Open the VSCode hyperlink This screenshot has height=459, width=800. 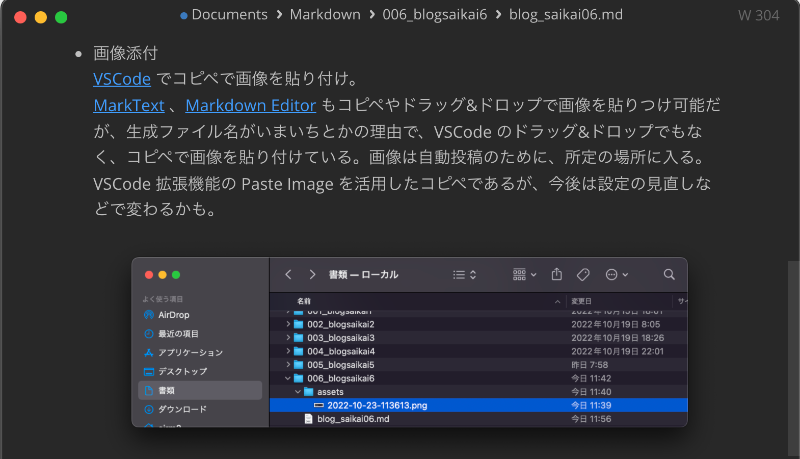pyautogui.click(x=122, y=78)
